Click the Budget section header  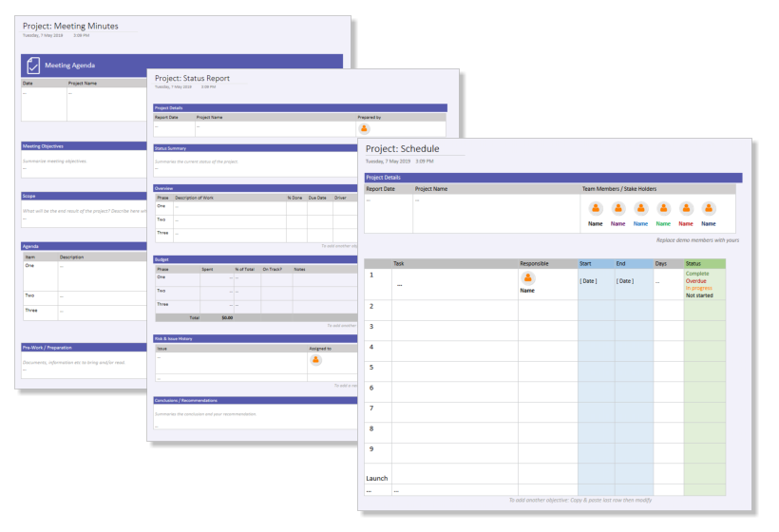pos(256,259)
